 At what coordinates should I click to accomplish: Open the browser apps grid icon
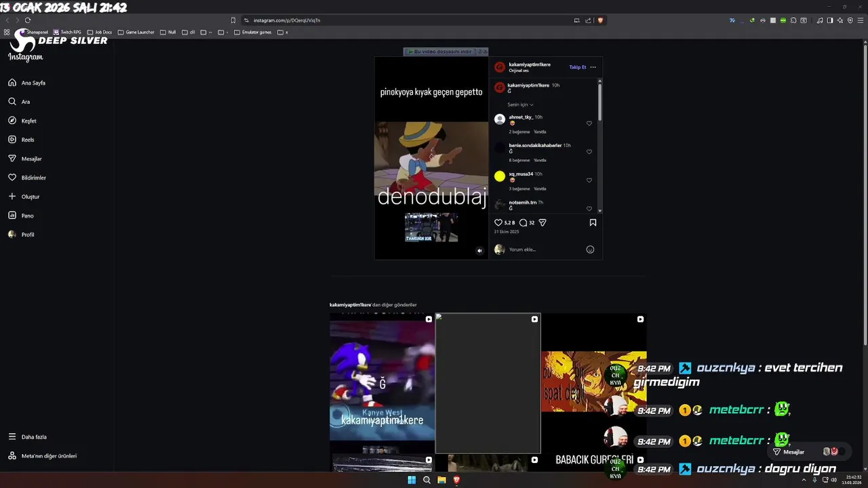7,32
